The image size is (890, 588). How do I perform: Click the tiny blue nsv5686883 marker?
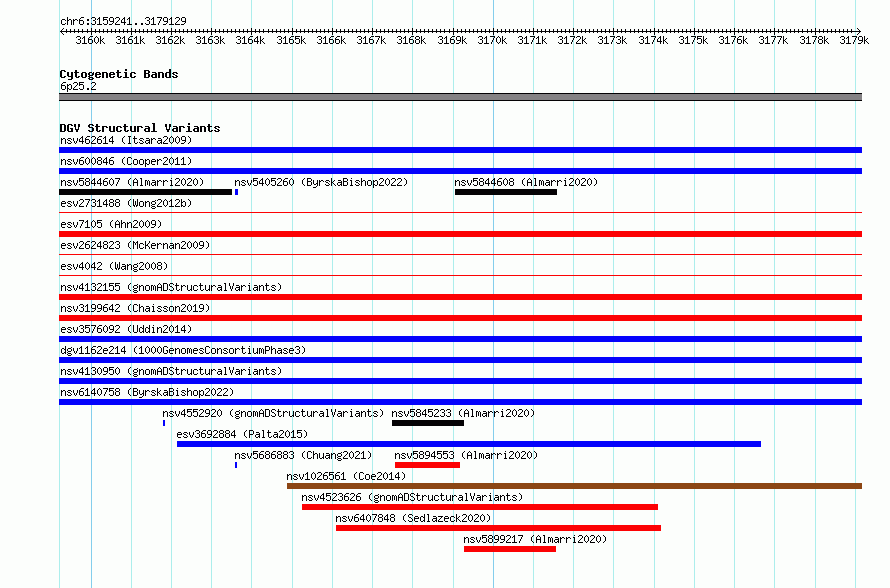point(236,465)
